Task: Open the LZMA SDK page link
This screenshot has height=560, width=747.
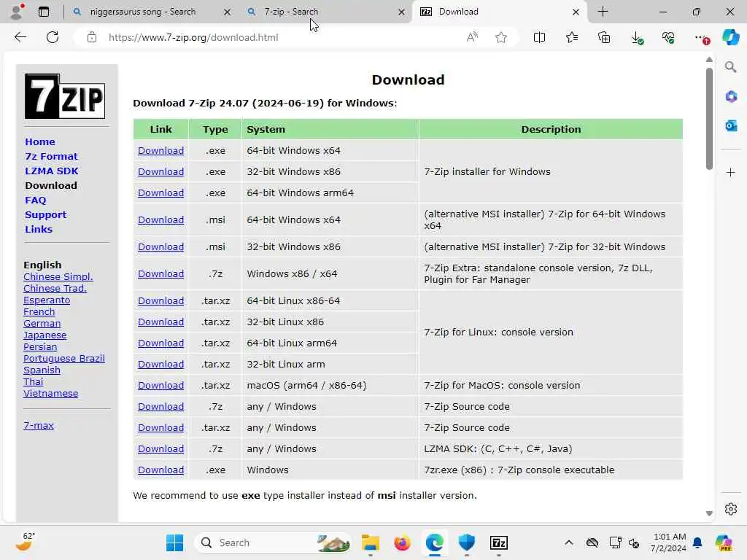Action: click(52, 171)
